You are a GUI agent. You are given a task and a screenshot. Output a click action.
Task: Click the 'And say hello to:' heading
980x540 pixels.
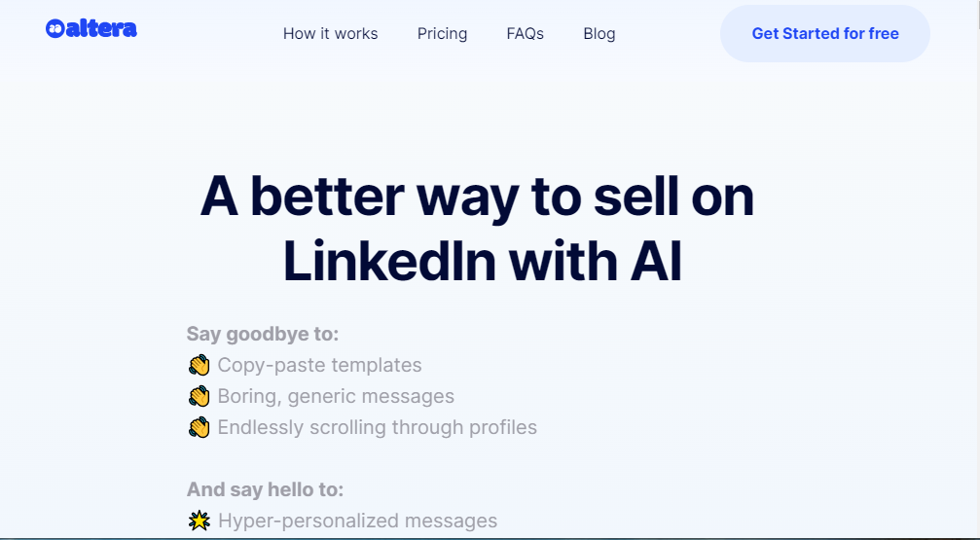tap(265, 489)
